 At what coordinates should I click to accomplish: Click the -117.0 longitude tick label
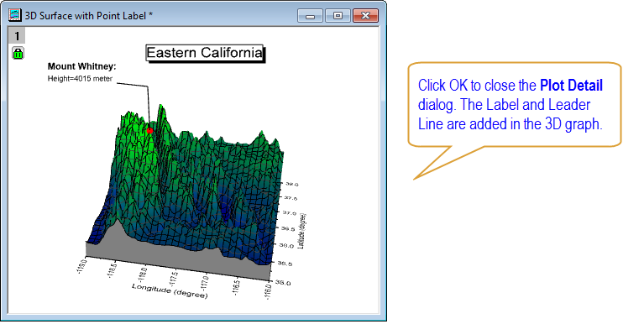tap(206, 283)
